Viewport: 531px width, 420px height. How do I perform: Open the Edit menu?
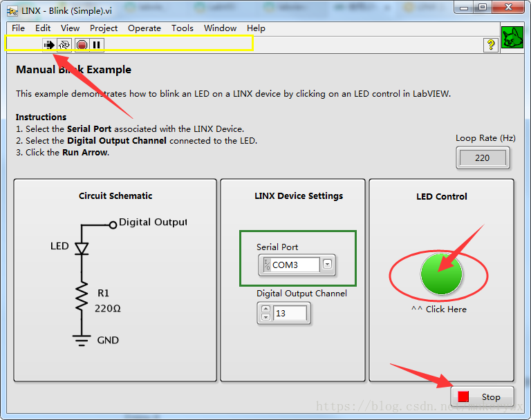pos(43,28)
